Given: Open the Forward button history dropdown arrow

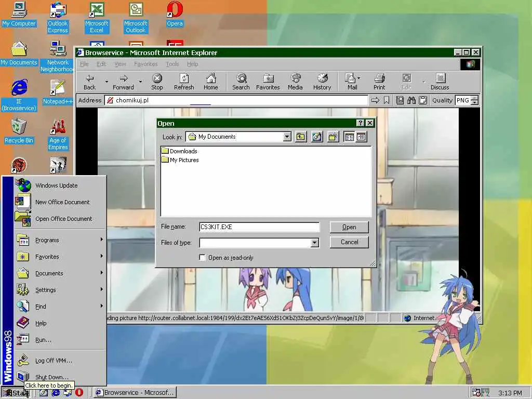Looking at the screenshot, I should (140, 82).
